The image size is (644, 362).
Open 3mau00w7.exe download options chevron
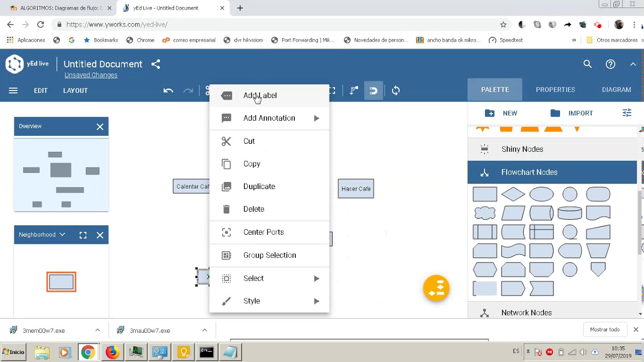[x=205, y=330]
